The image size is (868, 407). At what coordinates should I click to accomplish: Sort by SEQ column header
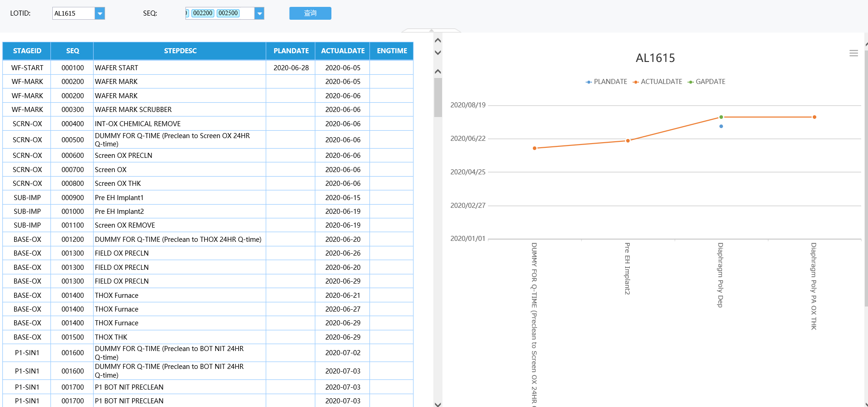73,51
